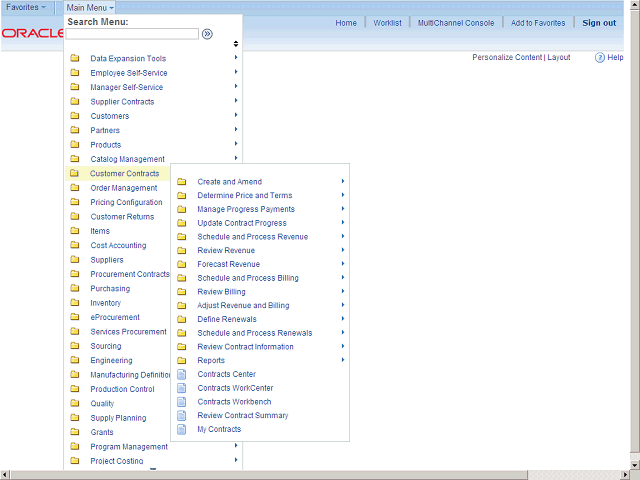Click folder icon beside Data Expansion Tools
Image resolution: width=640 pixels, height=480 pixels.
(75, 59)
